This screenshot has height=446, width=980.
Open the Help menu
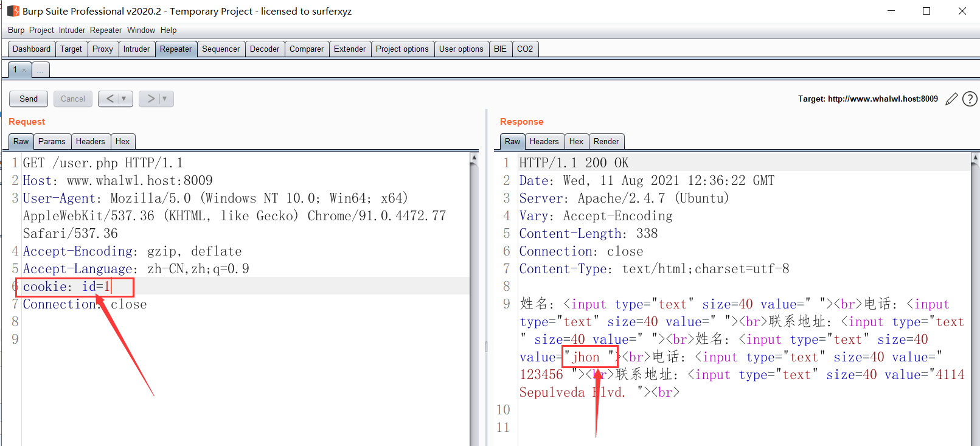pos(169,30)
